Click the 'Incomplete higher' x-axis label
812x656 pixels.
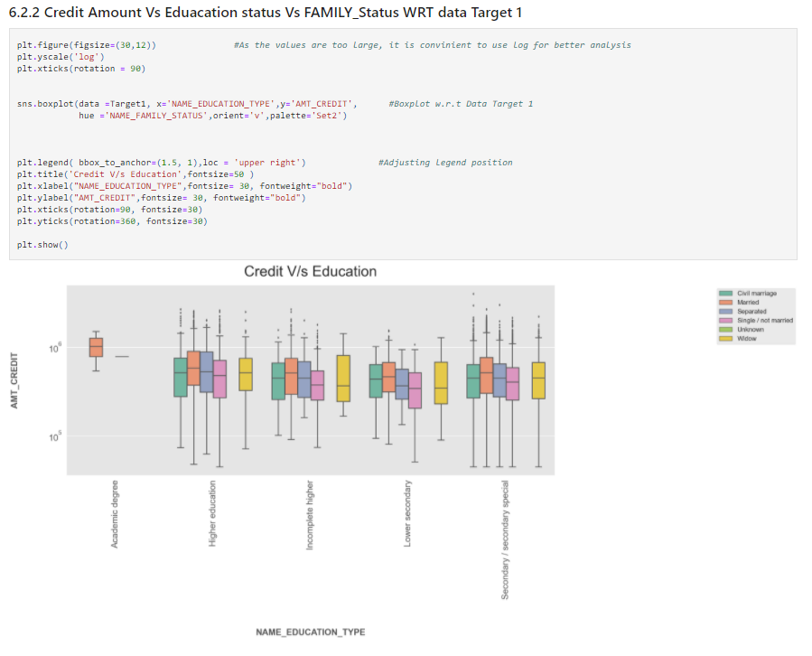(x=310, y=515)
